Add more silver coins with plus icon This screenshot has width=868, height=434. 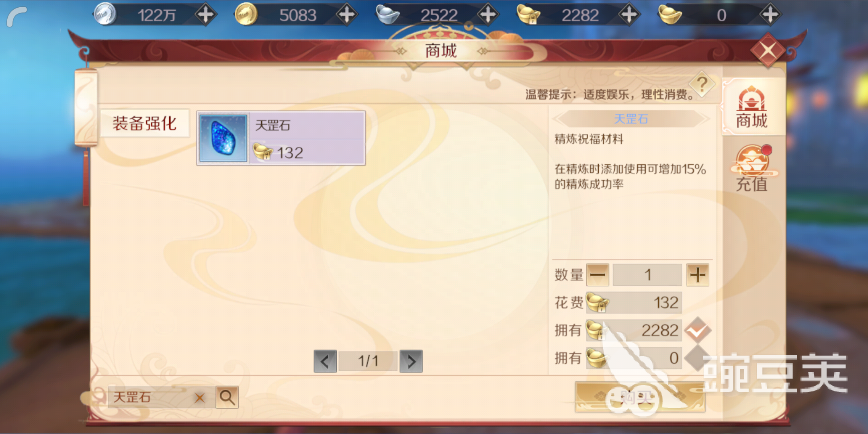(206, 15)
